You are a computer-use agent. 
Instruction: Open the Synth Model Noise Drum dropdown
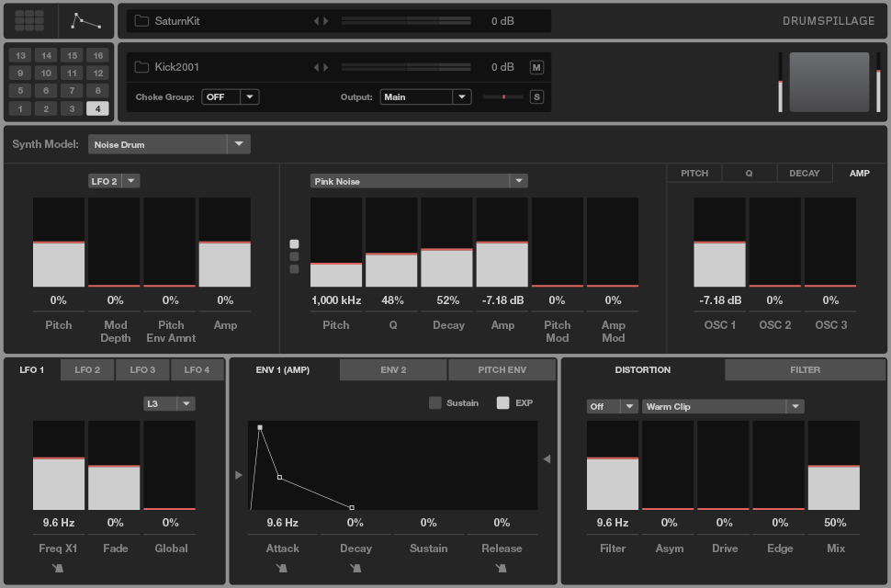click(x=169, y=144)
